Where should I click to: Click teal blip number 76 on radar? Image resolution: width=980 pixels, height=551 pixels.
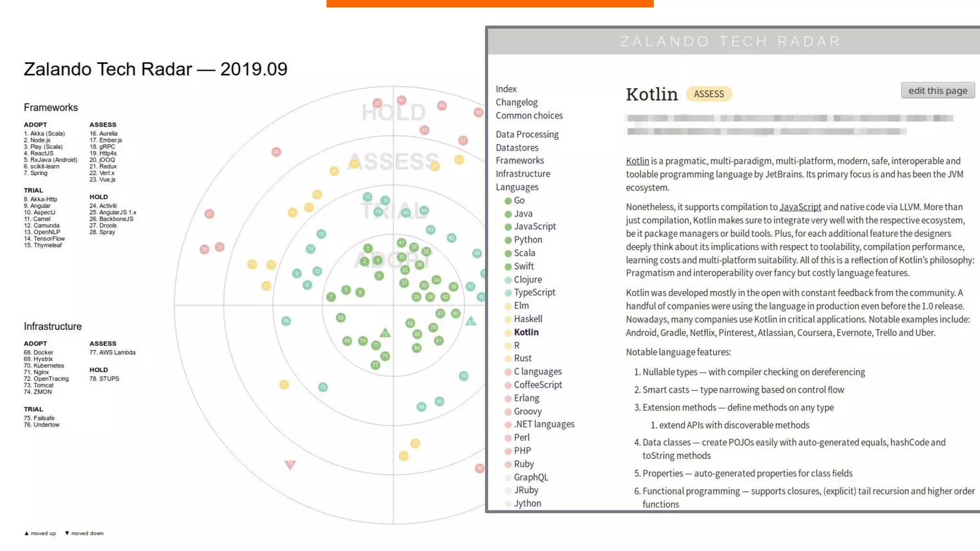click(286, 321)
